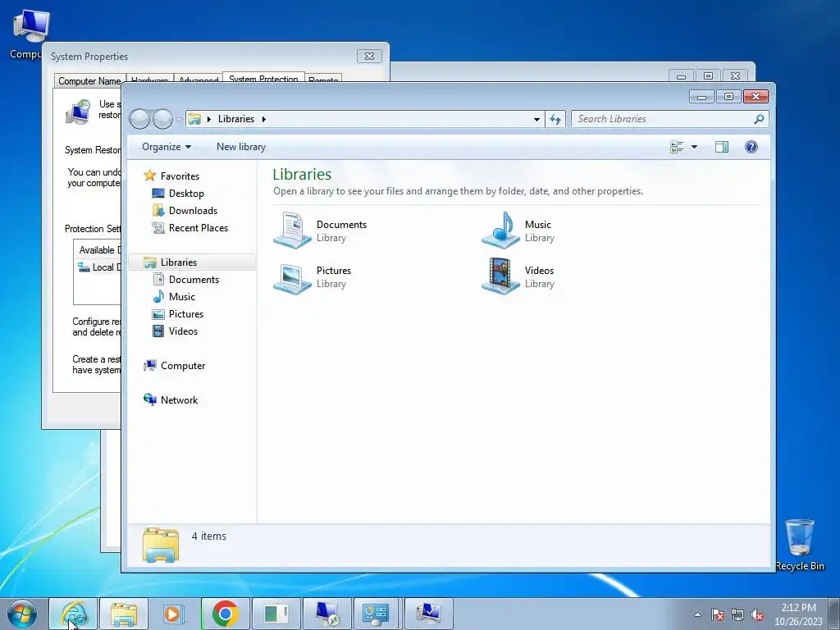Click the green-white app taskbar icon
The height and width of the screenshot is (630, 840).
pyautogui.click(x=276, y=614)
